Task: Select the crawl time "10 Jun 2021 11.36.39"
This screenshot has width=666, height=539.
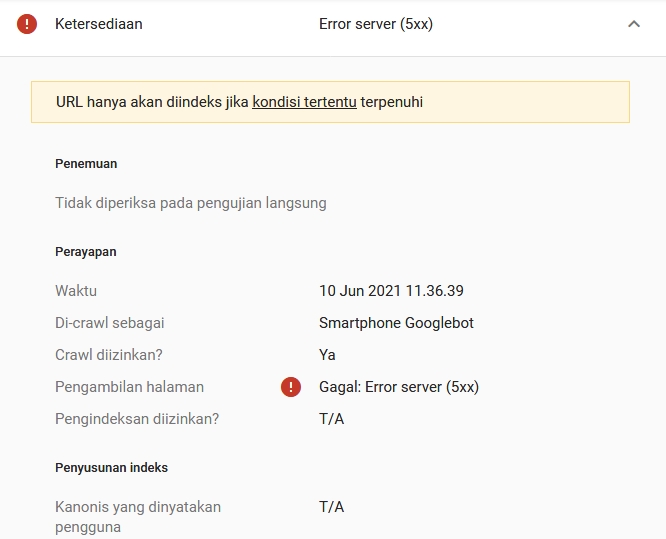Action: 391,291
